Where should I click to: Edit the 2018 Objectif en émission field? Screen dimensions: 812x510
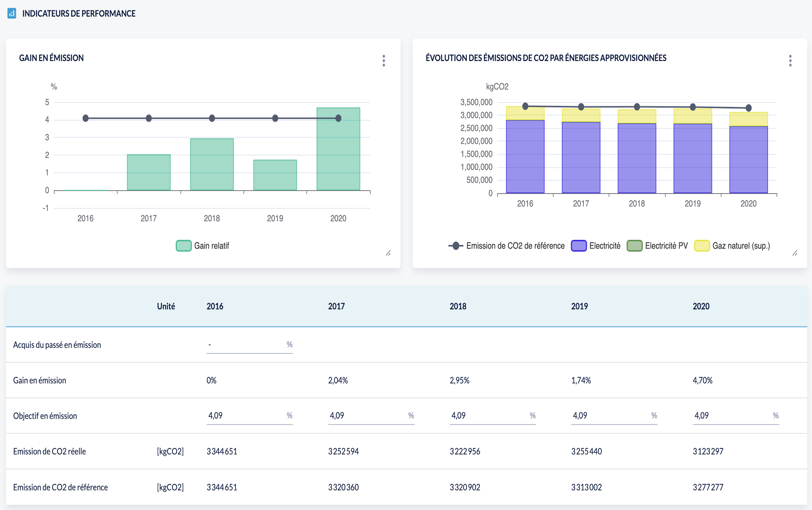[x=492, y=415]
